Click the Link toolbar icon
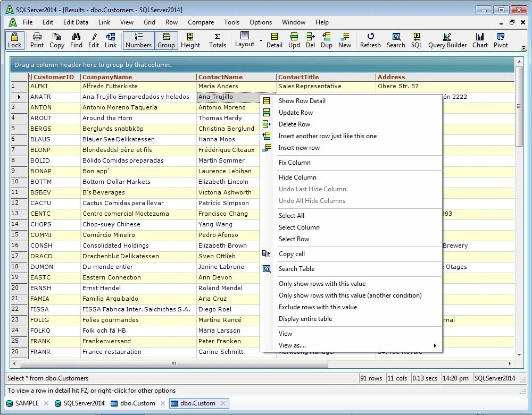Image resolution: width=532 pixels, height=415 pixels. point(111,40)
